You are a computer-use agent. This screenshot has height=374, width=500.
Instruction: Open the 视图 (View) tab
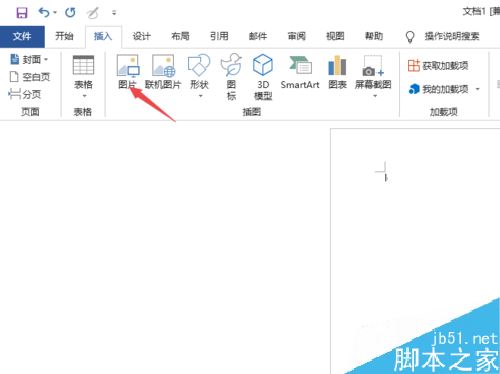tap(335, 36)
